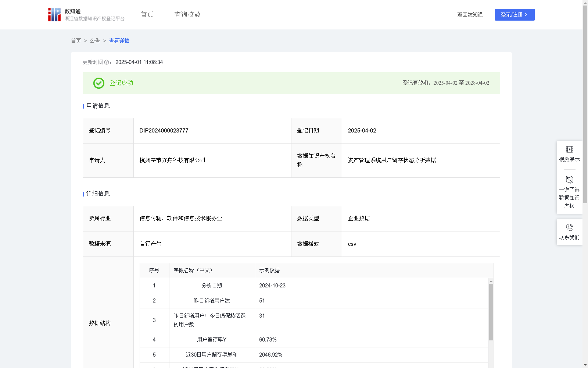Click the page scrollbar down arrow

click(585, 365)
